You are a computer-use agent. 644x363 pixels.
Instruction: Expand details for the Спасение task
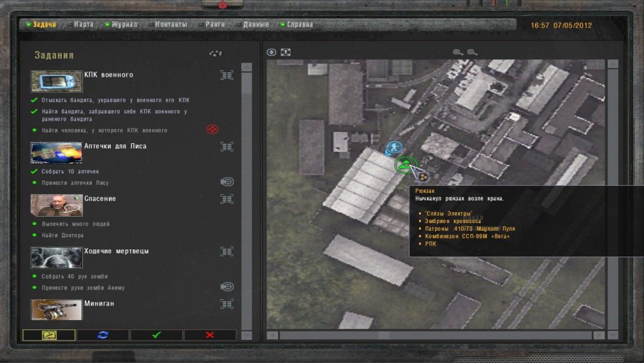(227, 199)
